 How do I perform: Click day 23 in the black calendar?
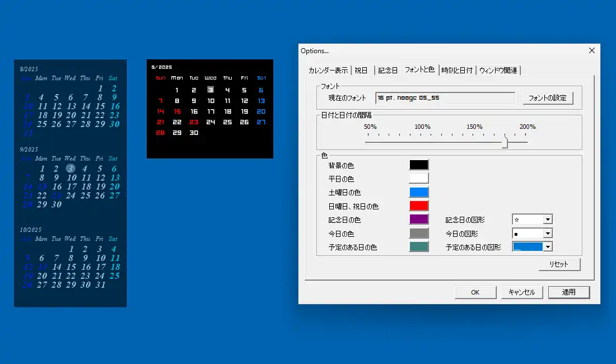(x=194, y=122)
